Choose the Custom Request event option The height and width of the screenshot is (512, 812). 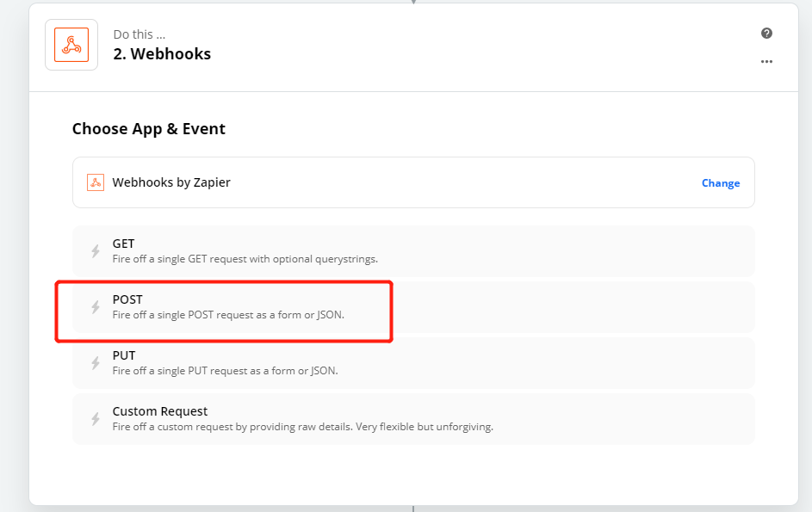(413, 419)
